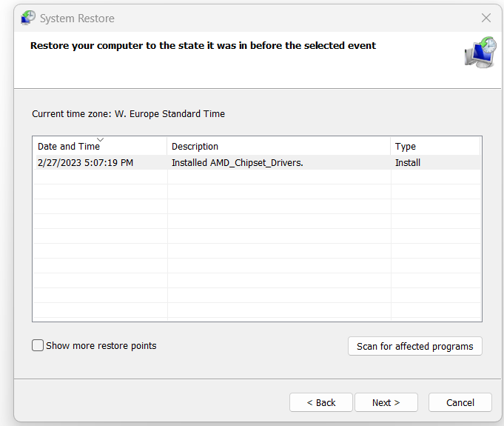Viewport: 504px width, 426px height.
Task: Click the System Restore title bar icon
Action: pos(28,18)
